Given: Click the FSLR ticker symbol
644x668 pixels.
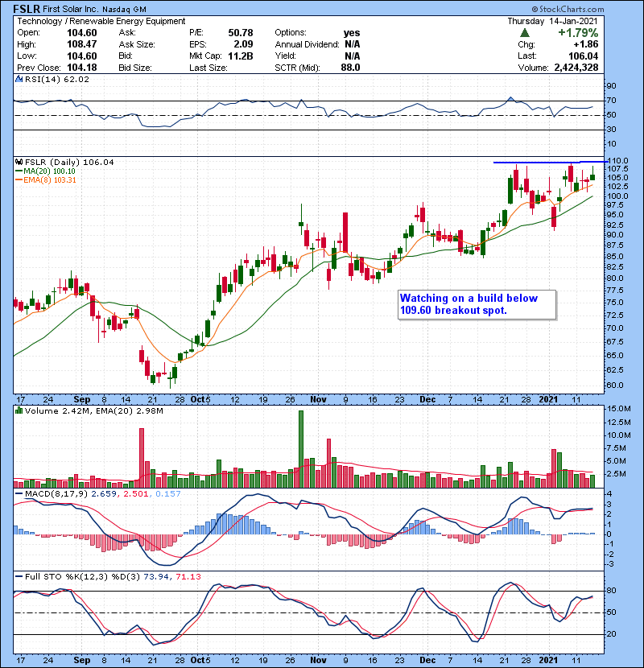Looking at the screenshot, I should 27,9.
